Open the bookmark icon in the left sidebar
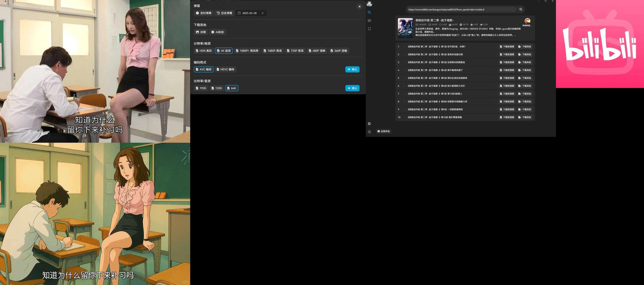Image resolution: width=644 pixels, height=285 pixels. [x=369, y=29]
